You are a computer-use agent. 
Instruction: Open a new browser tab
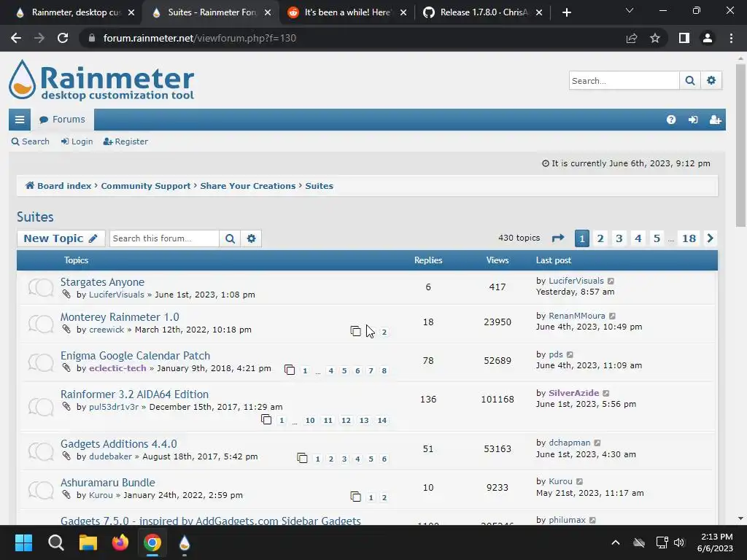[566, 12]
